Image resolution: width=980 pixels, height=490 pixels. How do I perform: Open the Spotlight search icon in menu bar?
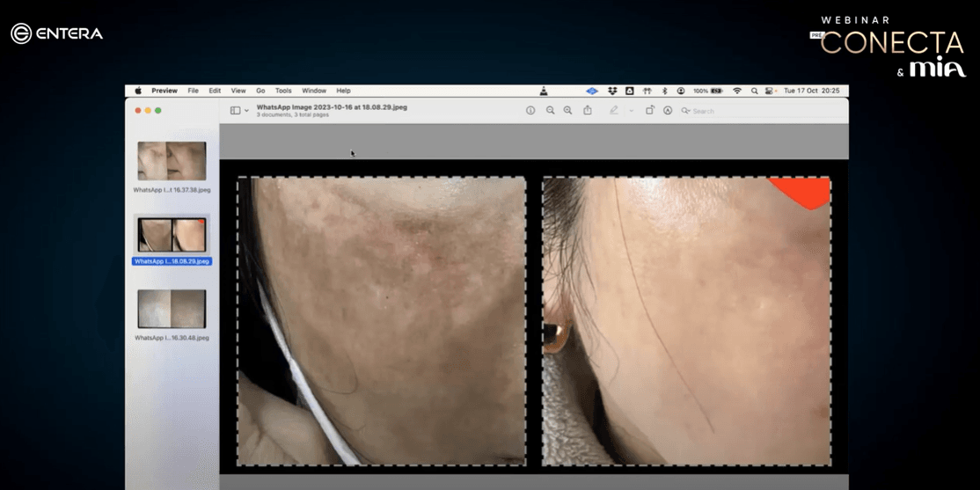pos(754,91)
